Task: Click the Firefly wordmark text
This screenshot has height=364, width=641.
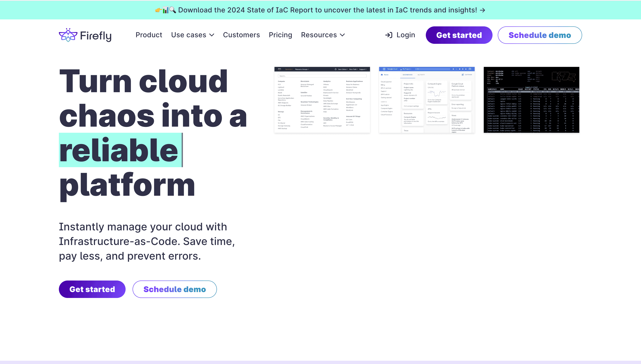Action: pos(96,36)
